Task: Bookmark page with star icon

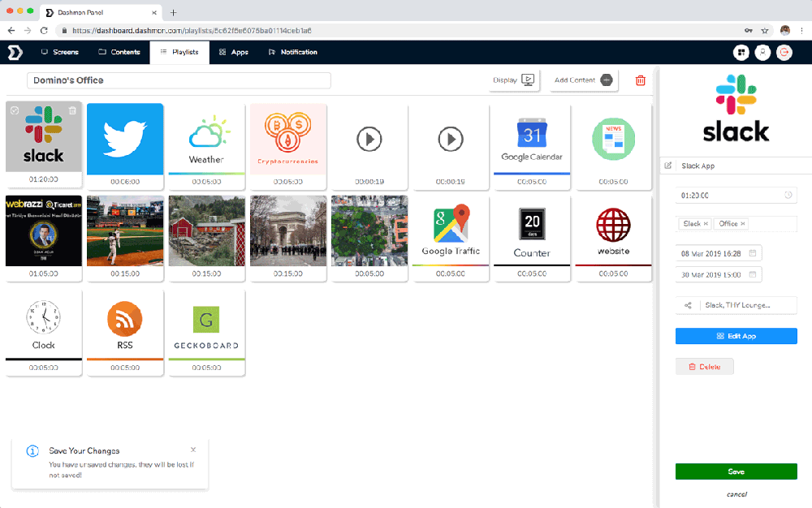Action: (764, 31)
